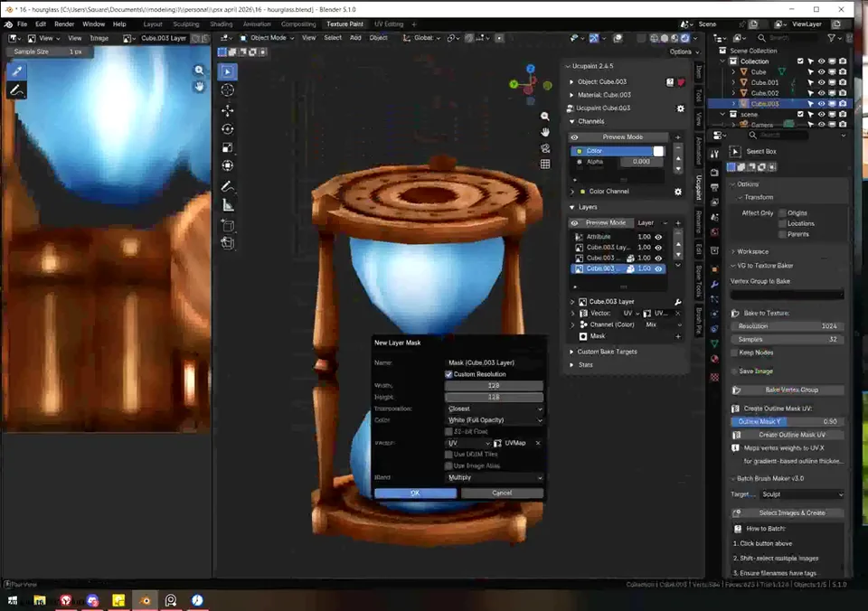This screenshot has width=868, height=611.
Task: Toggle perspective/orthographic grid icon in viewport
Action: pos(545,164)
